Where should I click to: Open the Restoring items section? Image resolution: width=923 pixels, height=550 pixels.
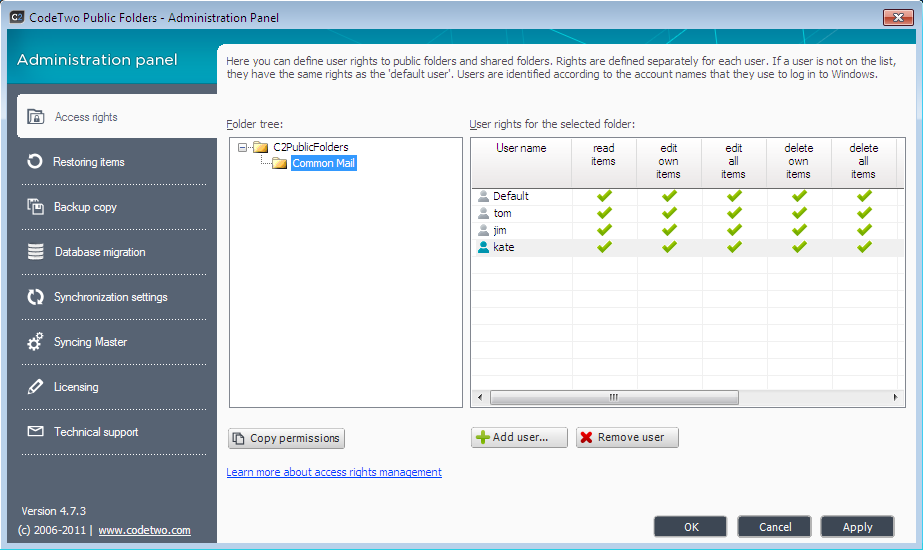pos(114,161)
